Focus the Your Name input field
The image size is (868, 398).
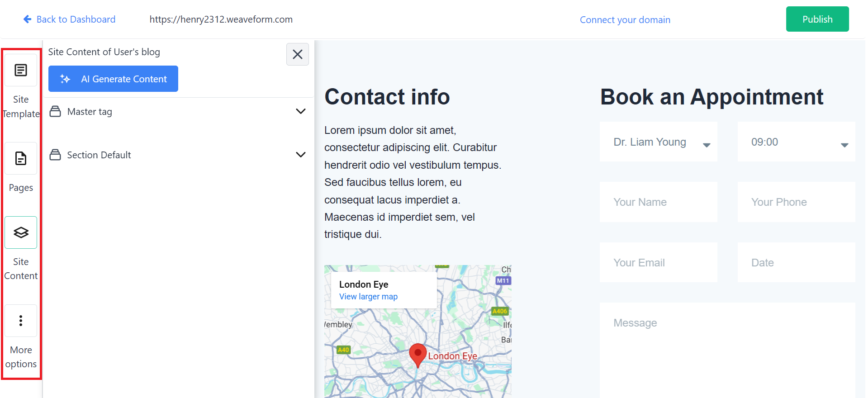click(658, 202)
